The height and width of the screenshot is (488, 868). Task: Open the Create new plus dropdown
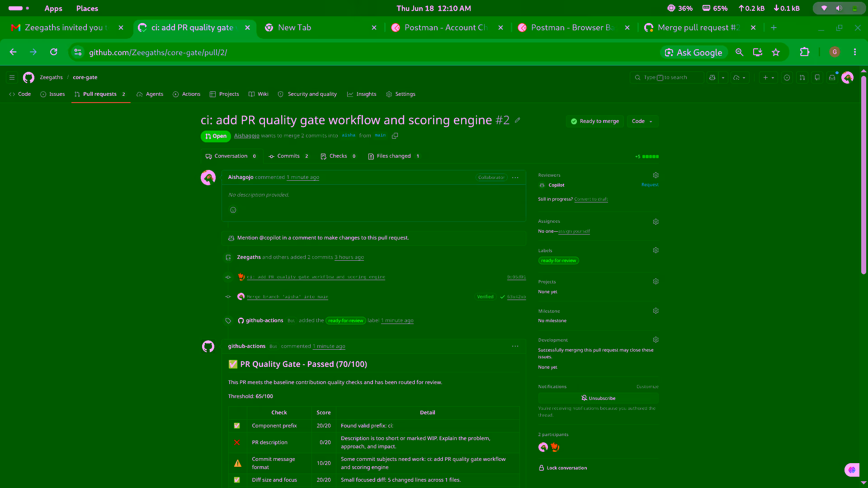tap(769, 78)
